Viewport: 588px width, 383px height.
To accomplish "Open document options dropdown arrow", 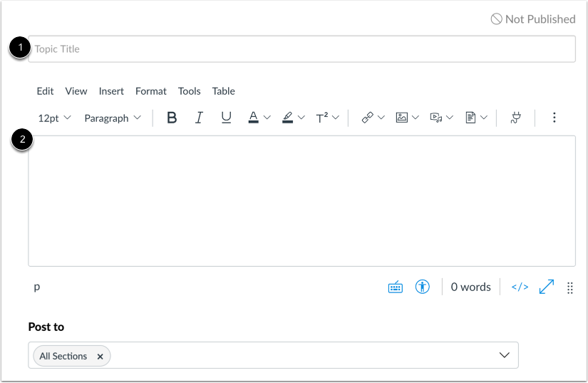I will [x=484, y=118].
